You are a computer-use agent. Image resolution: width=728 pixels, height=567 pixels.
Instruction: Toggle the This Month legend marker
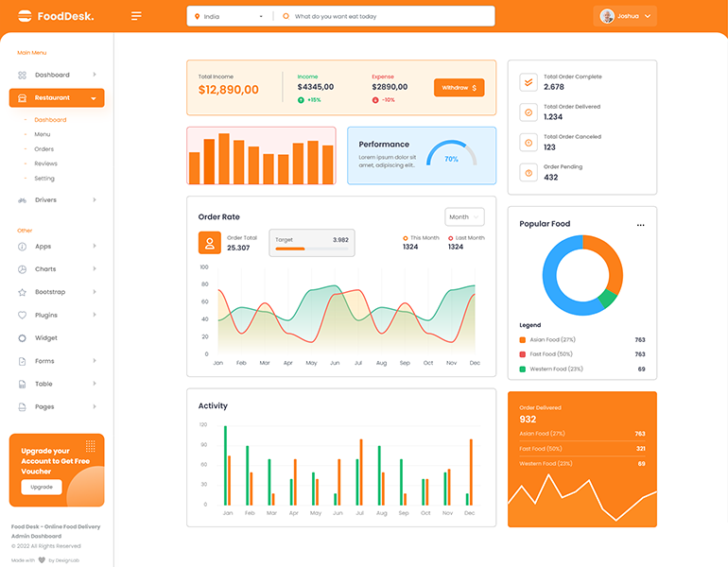pyautogui.click(x=406, y=238)
